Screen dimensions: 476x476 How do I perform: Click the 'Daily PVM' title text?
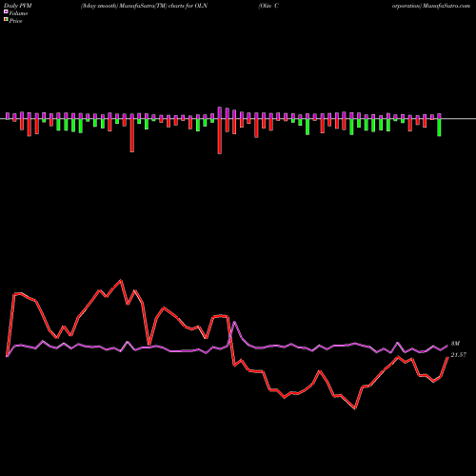click(18, 6)
